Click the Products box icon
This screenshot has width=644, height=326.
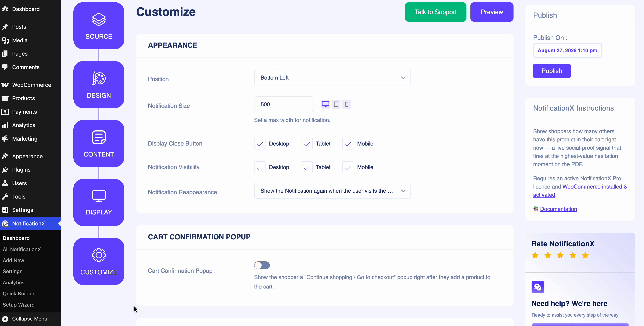5,98
